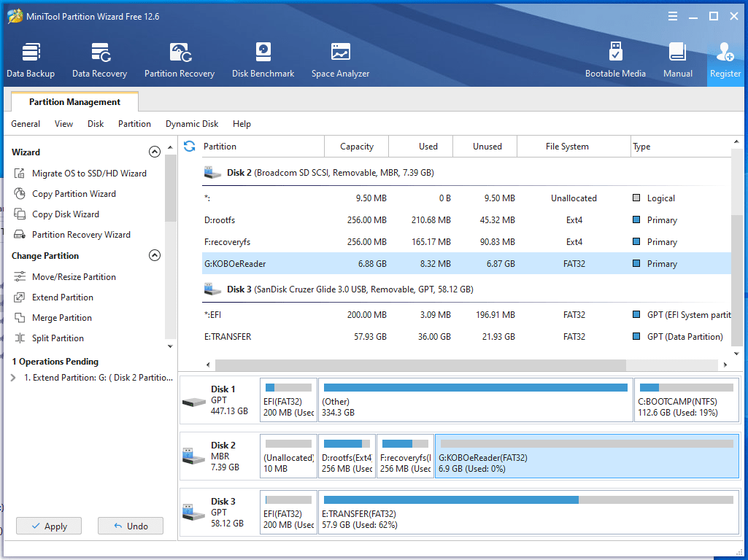Sort by Unused column header

[x=485, y=147]
